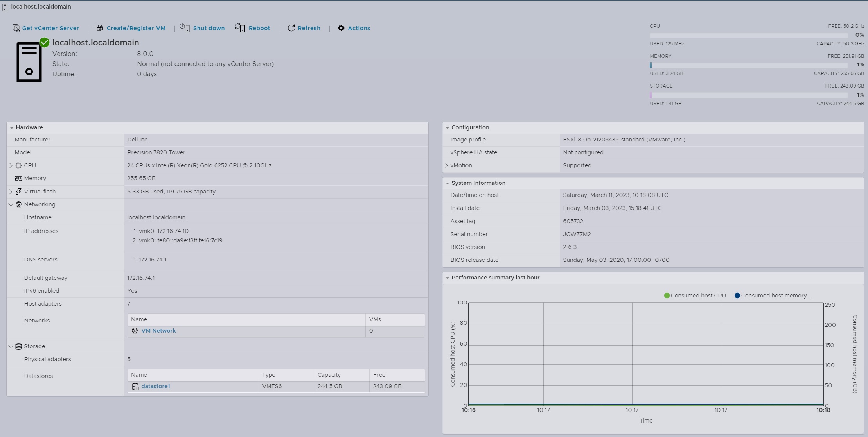This screenshot has width=868, height=437.
Task: Collapse the Hardware panel
Action: click(12, 127)
